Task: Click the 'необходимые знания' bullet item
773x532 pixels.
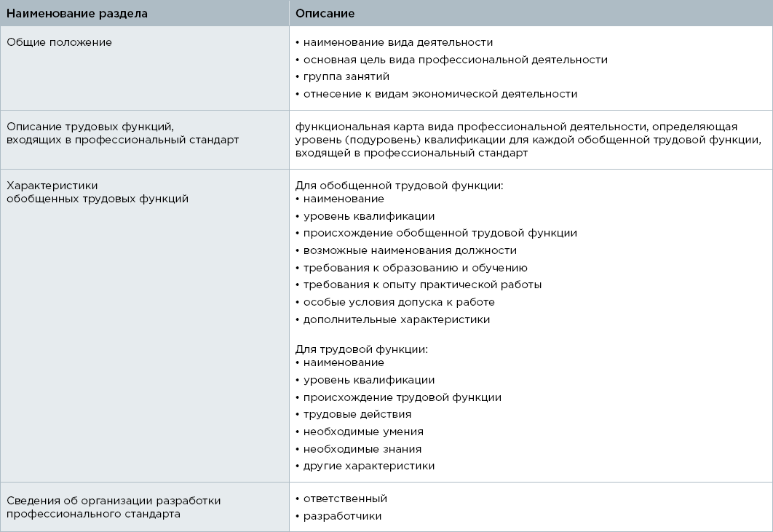Action: pyautogui.click(x=358, y=449)
